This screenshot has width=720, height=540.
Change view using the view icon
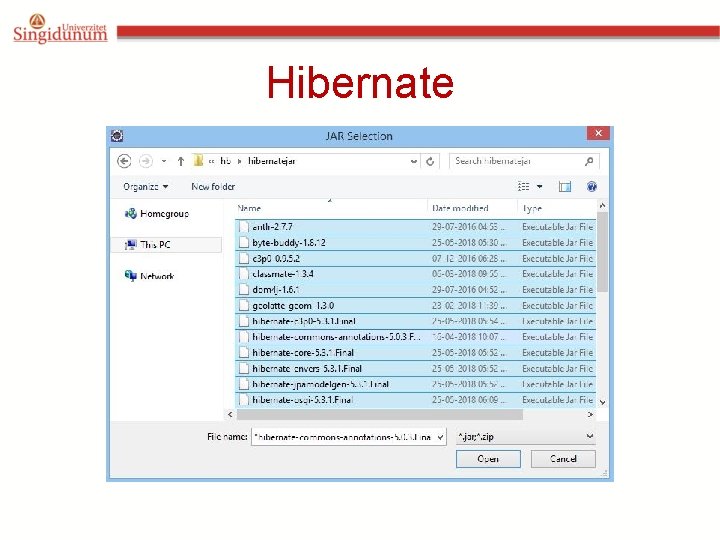[523, 186]
